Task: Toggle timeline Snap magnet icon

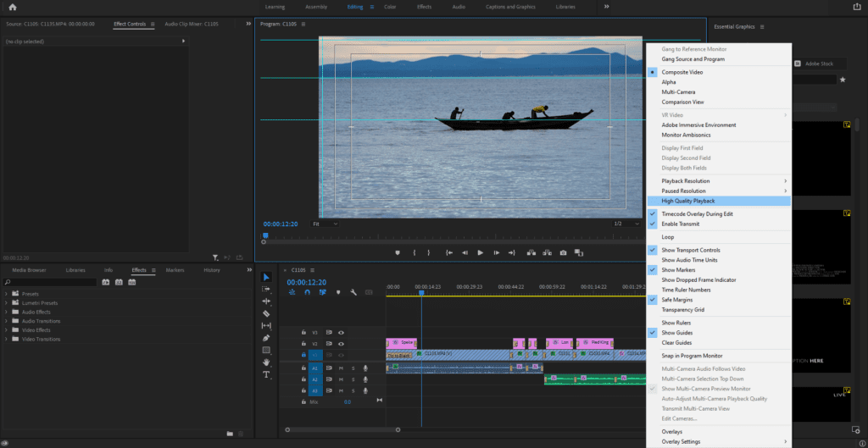Action: (307, 292)
